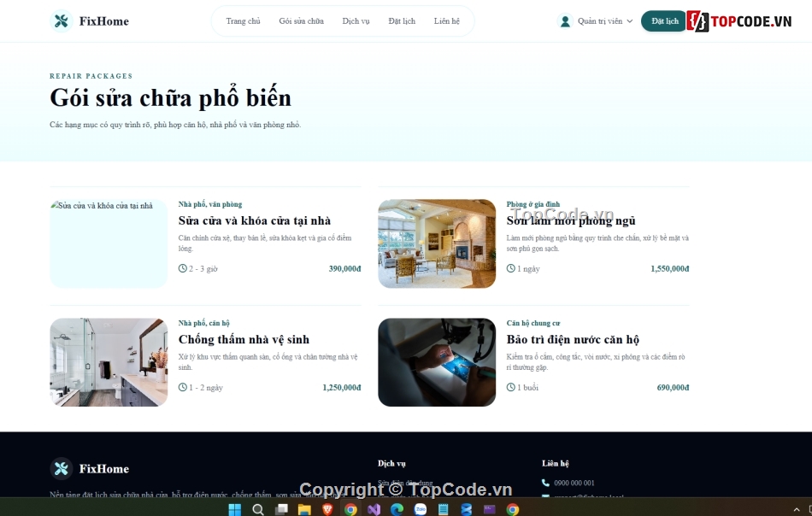Click the clock icon next to 1 - 2 ngày

click(182, 387)
